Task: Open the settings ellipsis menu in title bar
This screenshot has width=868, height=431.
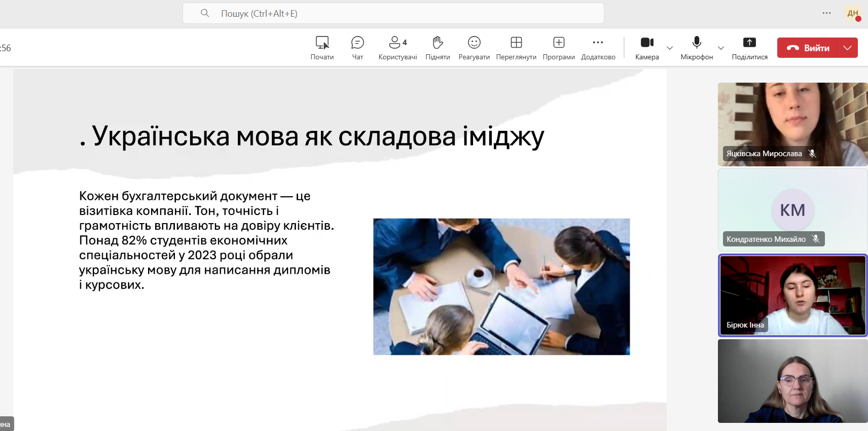Action: point(826,13)
